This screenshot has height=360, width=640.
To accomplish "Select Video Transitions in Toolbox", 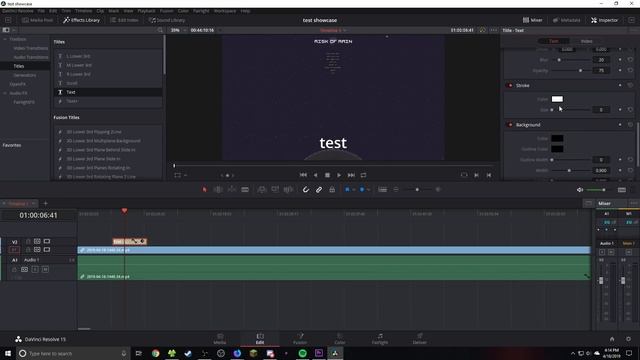I will pos(31,48).
